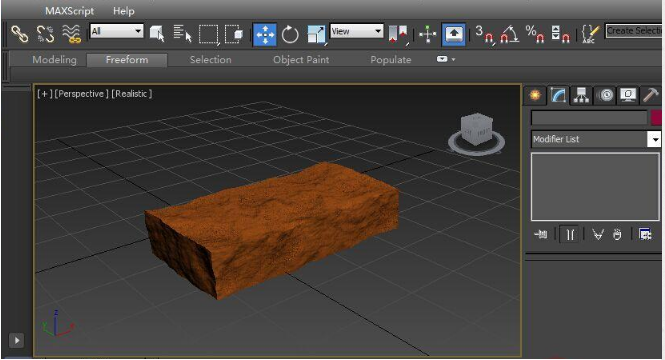Switch to the Freeform ribbon tab
The image size is (665, 360).
tap(127, 60)
